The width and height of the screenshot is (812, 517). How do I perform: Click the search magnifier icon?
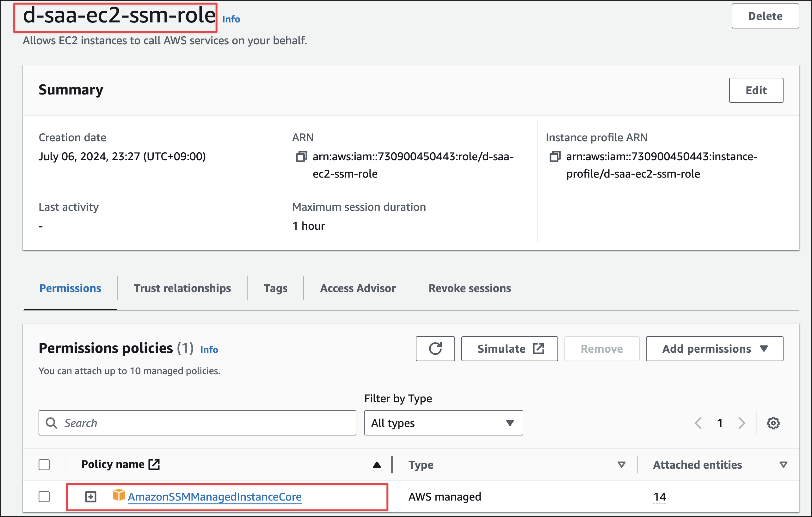tap(51, 423)
